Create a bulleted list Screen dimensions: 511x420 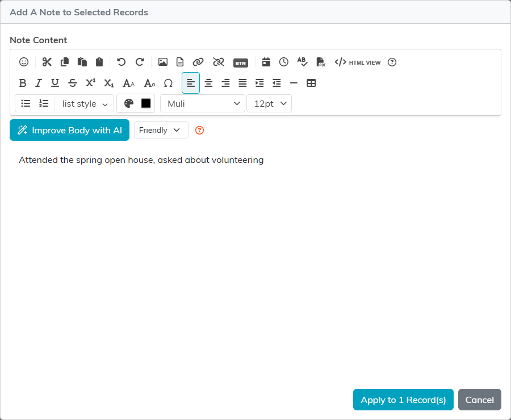click(26, 103)
